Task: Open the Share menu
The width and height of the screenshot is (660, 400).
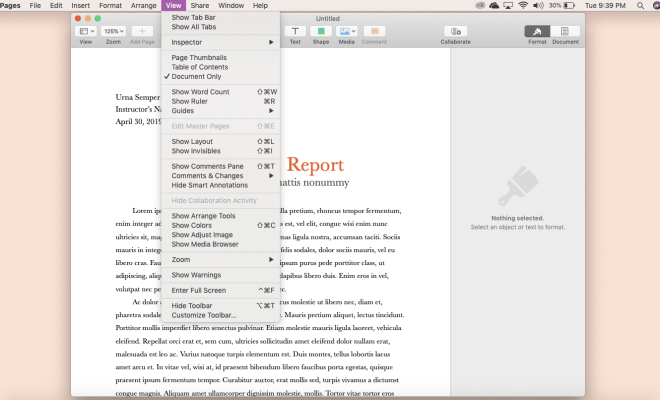Action: (x=200, y=5)
